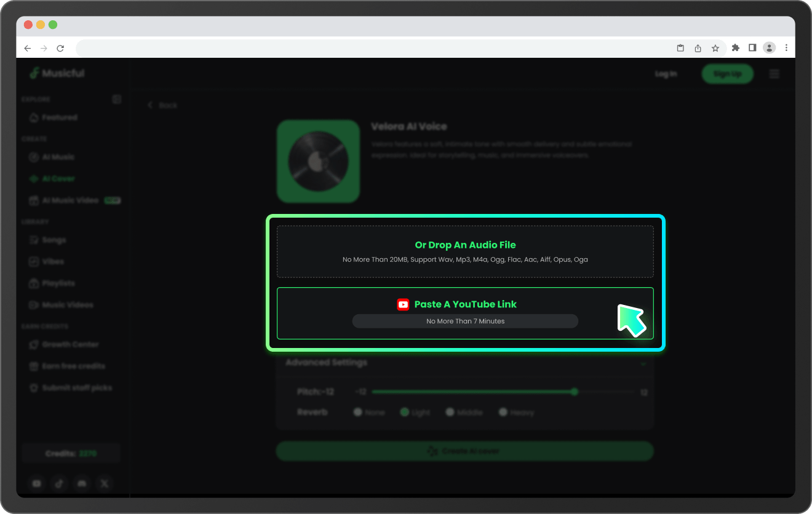
Task: Click the Pitch slider handle
Action: (574, 392)
